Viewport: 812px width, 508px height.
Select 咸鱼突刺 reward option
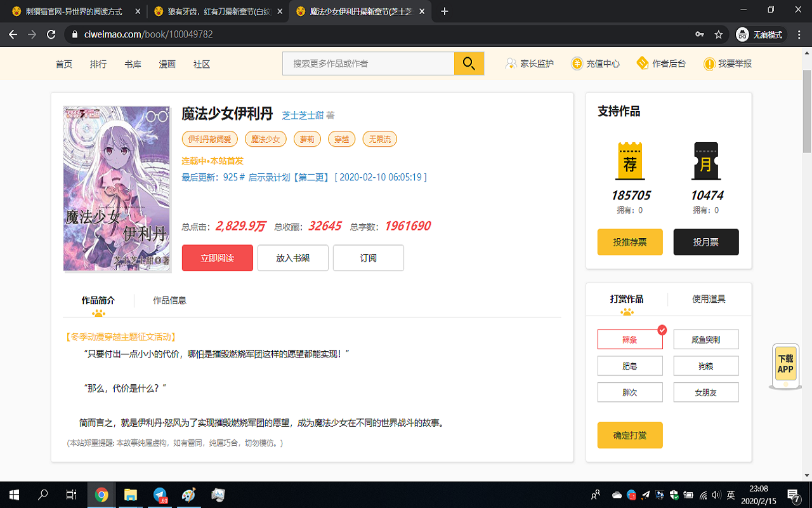click(x=706, y=340)
